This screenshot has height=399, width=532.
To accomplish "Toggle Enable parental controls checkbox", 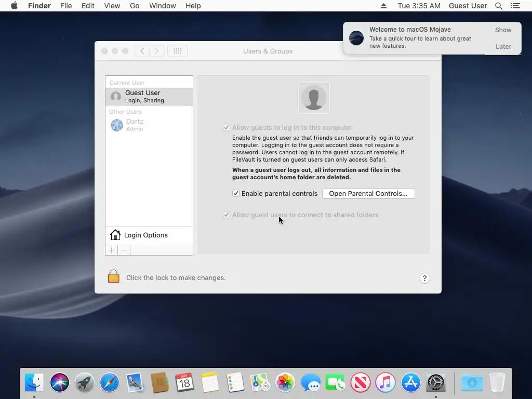I will click(x=236, y=193).
